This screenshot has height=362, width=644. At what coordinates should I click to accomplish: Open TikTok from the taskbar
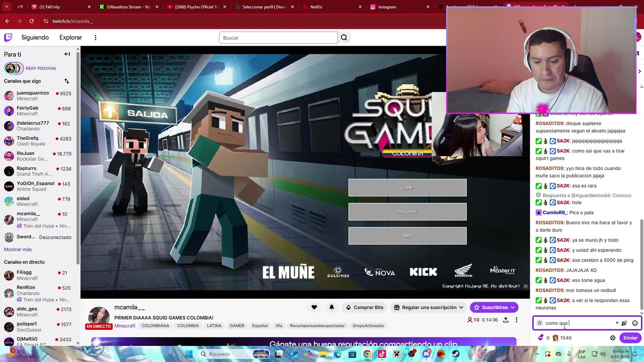pos(382,354)
